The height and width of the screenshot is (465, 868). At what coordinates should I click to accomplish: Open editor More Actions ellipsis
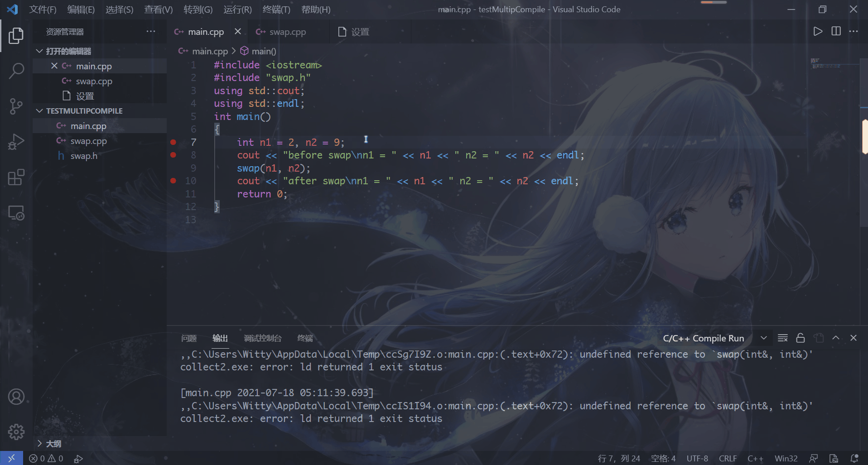(854, 31)
